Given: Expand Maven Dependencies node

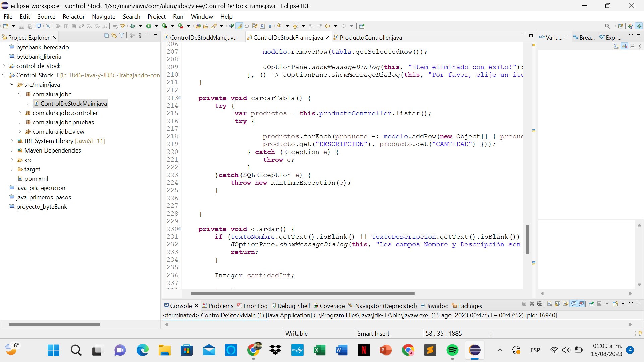Looking at the screenshot, I should 12,150.
